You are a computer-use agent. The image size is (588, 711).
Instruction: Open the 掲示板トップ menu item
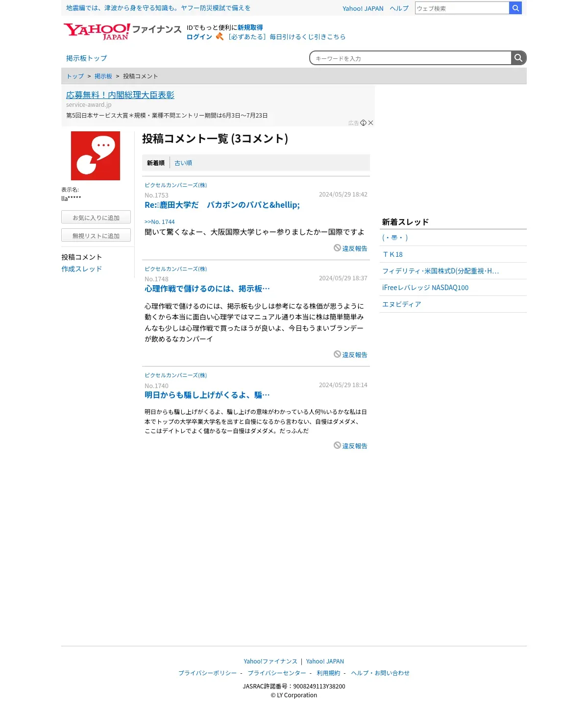(x=86, y=58)
